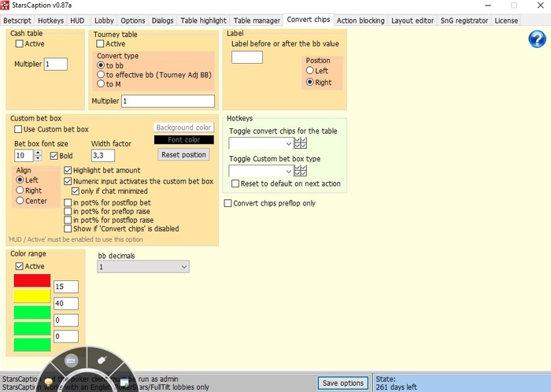This screenshot has height=392, width=551.
Task: Enable in pot% for postflop raise
Action: pyautogui.click(x=68, y=220)
